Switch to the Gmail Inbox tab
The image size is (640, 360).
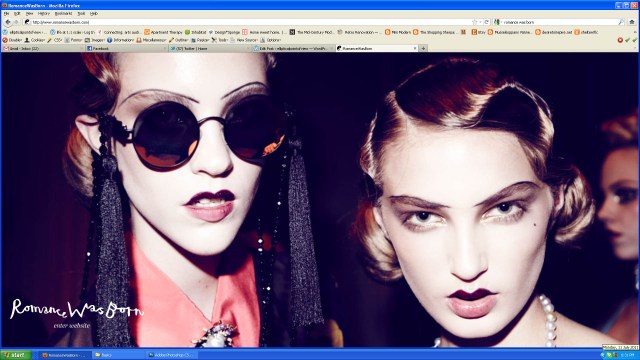click(x=42, y=48)
